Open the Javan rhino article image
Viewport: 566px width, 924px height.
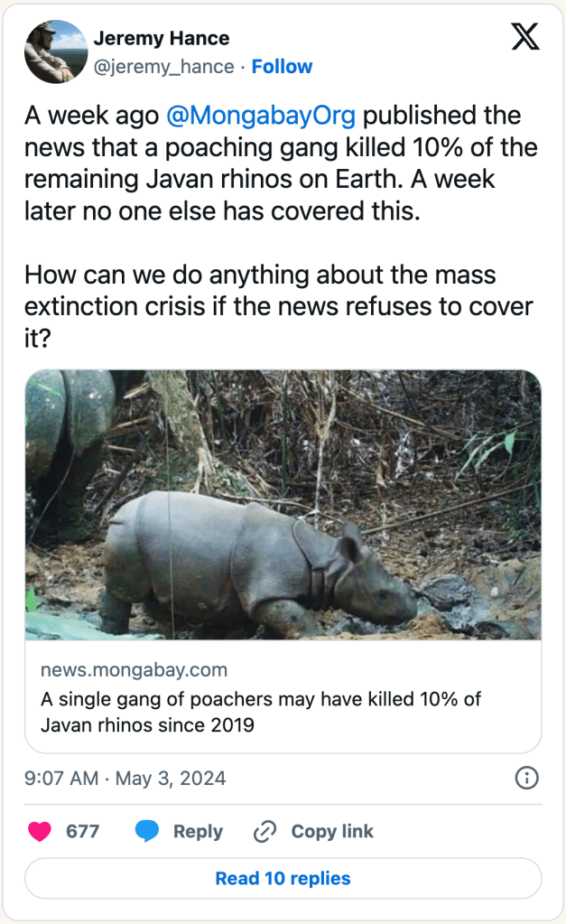(283, 505)
